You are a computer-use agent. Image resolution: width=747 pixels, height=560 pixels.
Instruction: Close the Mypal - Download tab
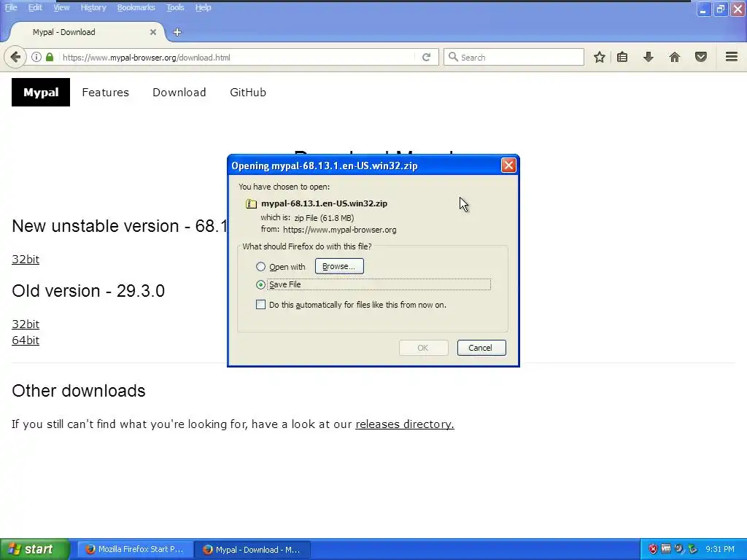[x=153, y=32]
